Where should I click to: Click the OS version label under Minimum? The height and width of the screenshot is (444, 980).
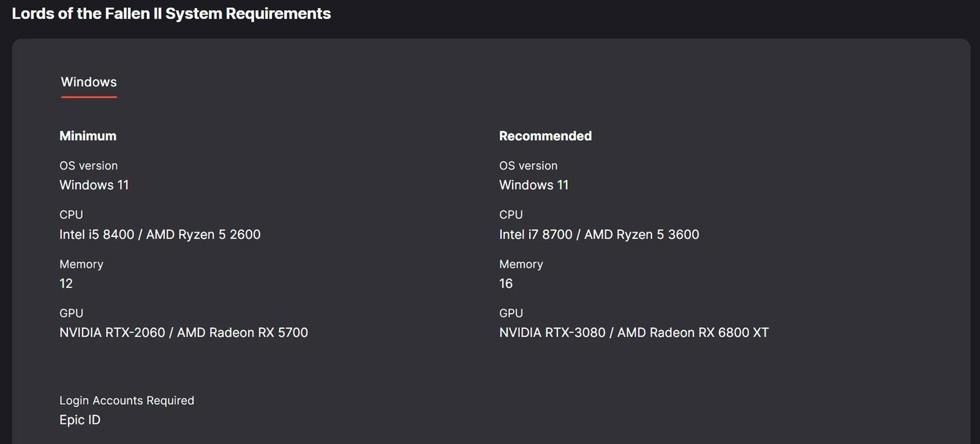(x=89, y=166)
